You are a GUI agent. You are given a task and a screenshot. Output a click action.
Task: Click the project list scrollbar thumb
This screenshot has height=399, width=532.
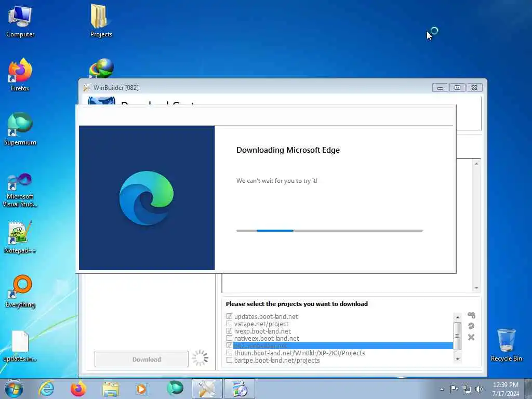(458, 336)
